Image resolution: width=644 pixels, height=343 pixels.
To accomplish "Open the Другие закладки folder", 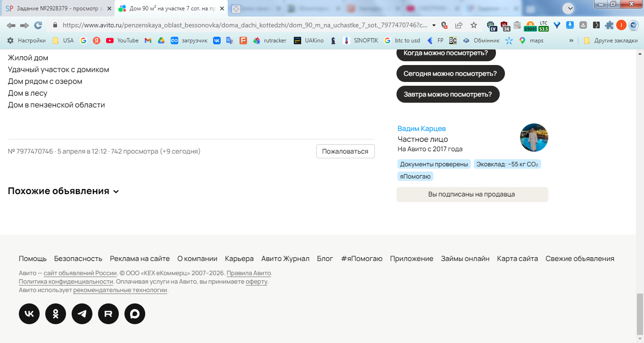I will click(x=611, y=41).
